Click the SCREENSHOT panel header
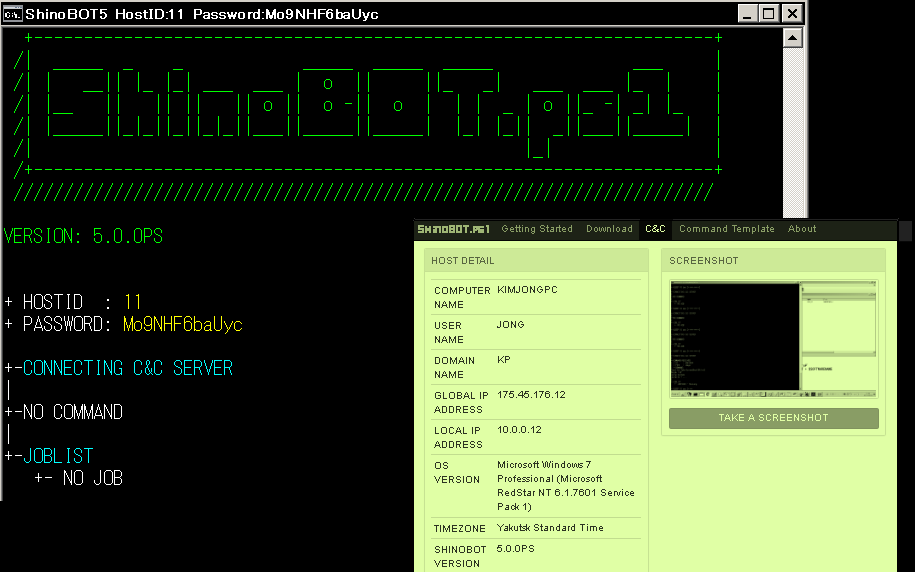This screenshot has height=572, width=915. [773, 260]
